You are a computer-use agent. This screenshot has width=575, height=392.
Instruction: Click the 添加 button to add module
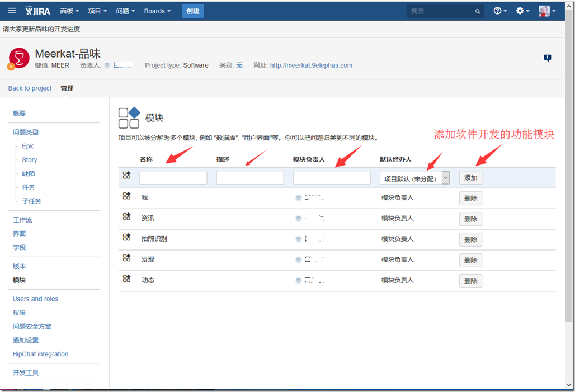pos(470,178)
